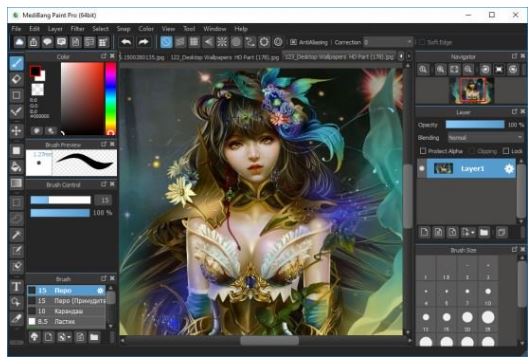Screen dimensions: 531x364
Task: Enable the parallel lines snap
Action: [180, 42]
